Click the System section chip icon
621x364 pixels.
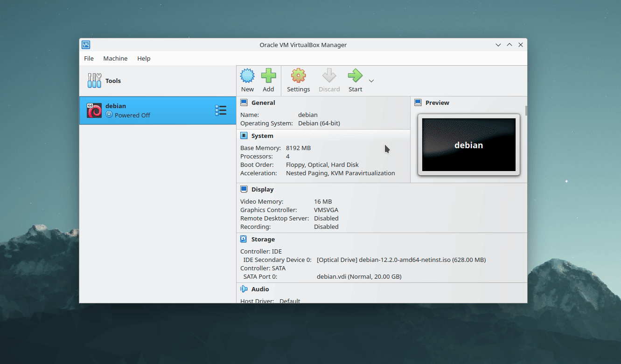(x=244, y=136)
